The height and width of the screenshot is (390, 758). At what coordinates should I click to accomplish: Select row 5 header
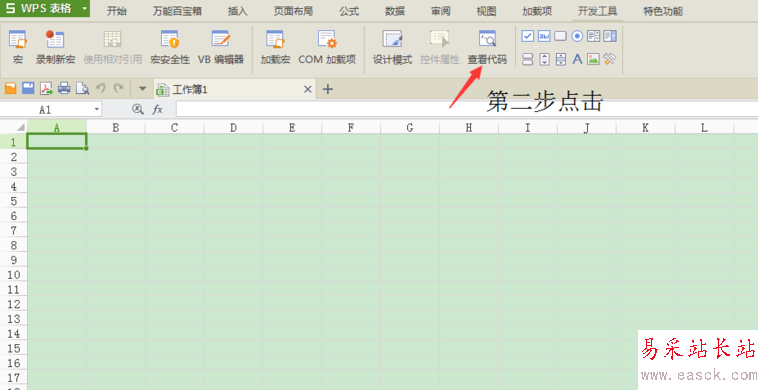pyautogui.click(x=14, y=201)
